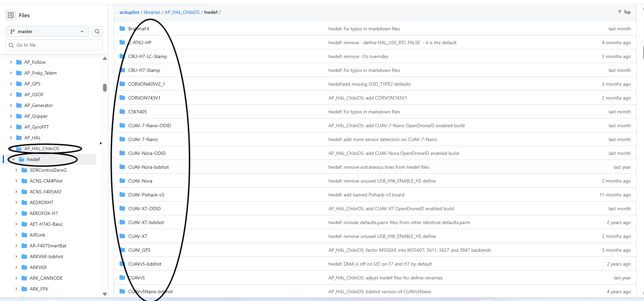
Task: Expand the AP_Follow tree folder
Action: (11, 62)
